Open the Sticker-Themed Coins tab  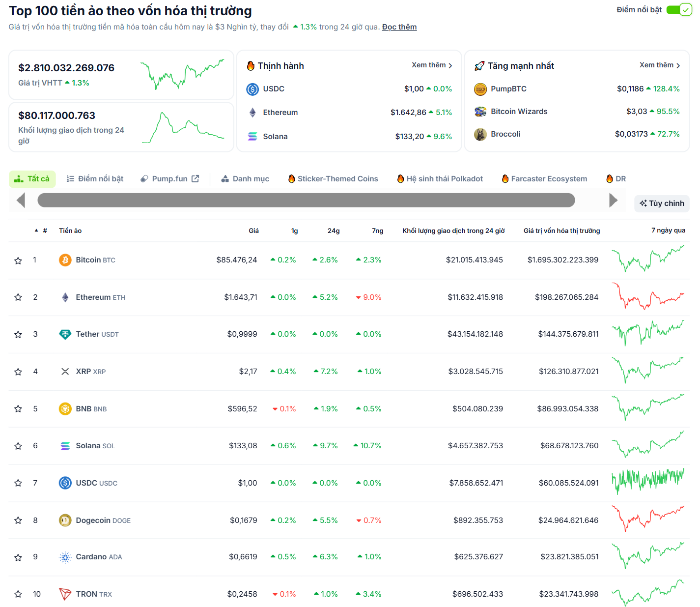click(x=333, y=179)
